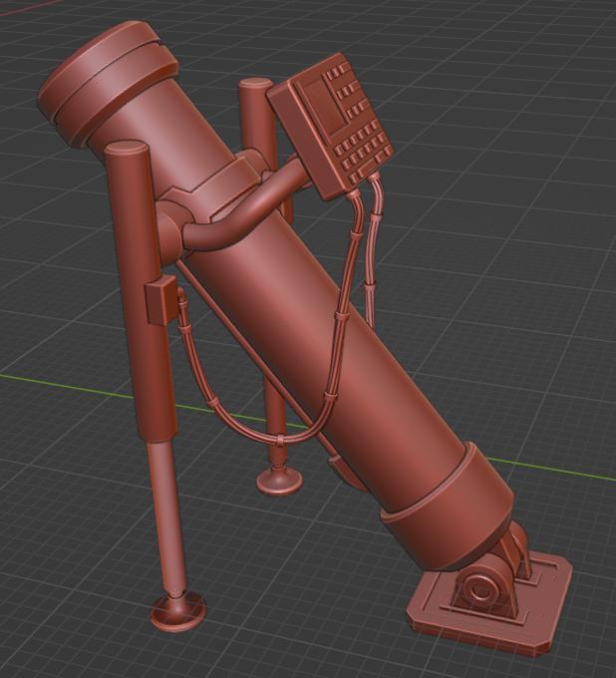Select the rear bipod leg's round foot
The image size is (616, 678).
click(x=279, y=482)
